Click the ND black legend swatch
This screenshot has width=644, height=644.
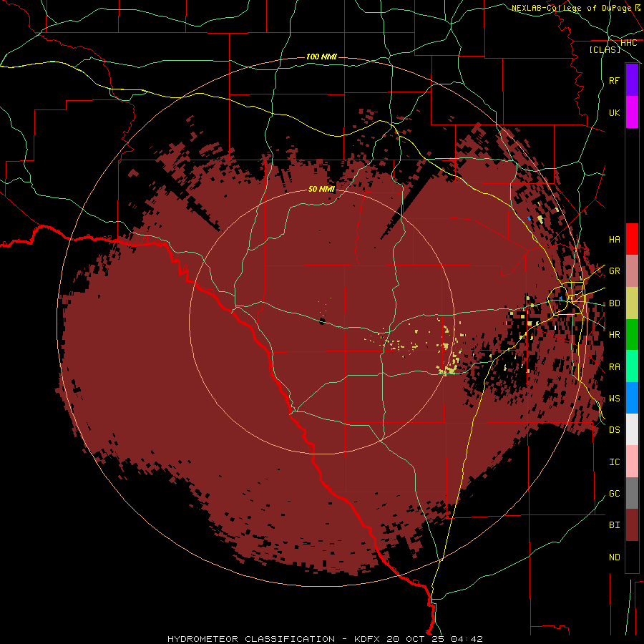(632, 557)
